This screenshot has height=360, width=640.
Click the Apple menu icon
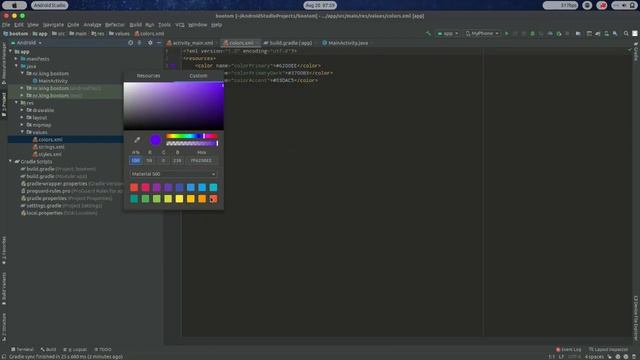tap(15, 5)
